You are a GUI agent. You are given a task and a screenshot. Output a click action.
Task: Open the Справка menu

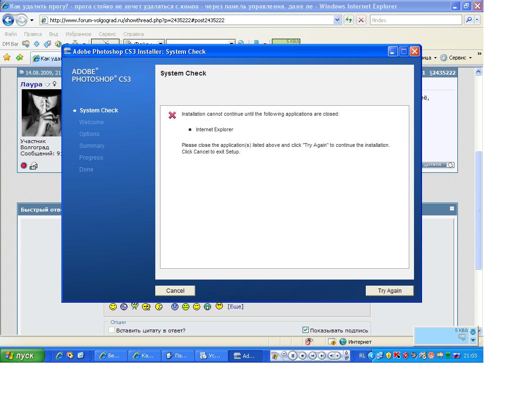133,34
